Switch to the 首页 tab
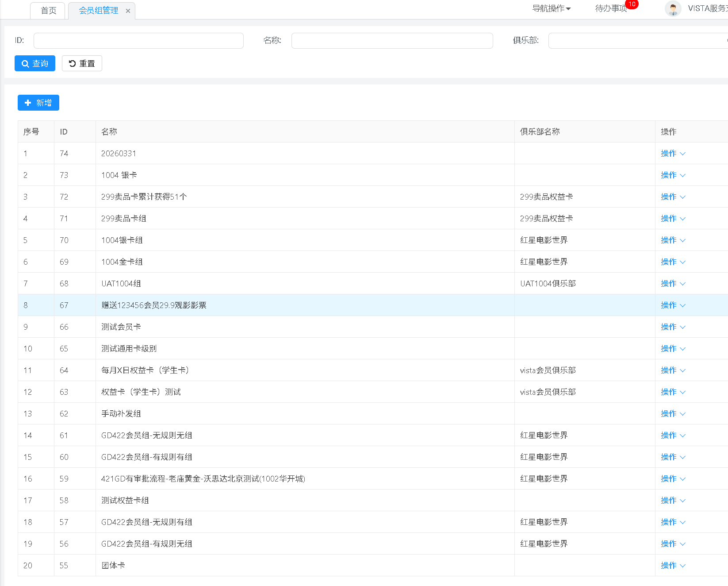Image resolution: width=728 pixels, height=586 pixels. coord(48,11)
